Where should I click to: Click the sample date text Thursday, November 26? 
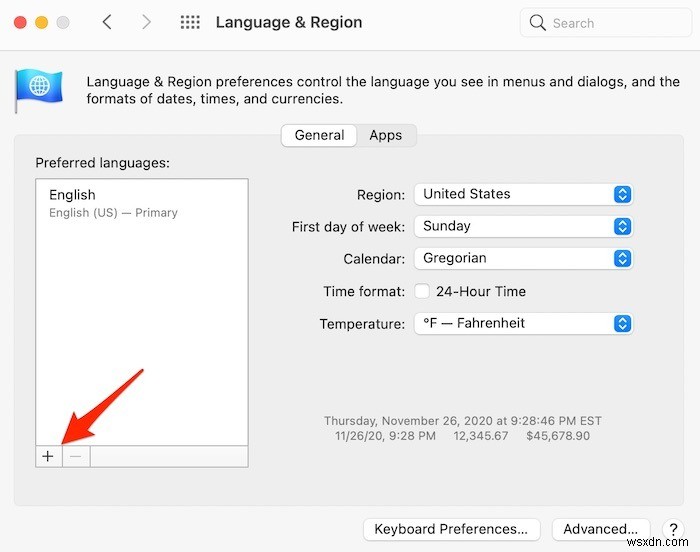click(x=463, y=421)
